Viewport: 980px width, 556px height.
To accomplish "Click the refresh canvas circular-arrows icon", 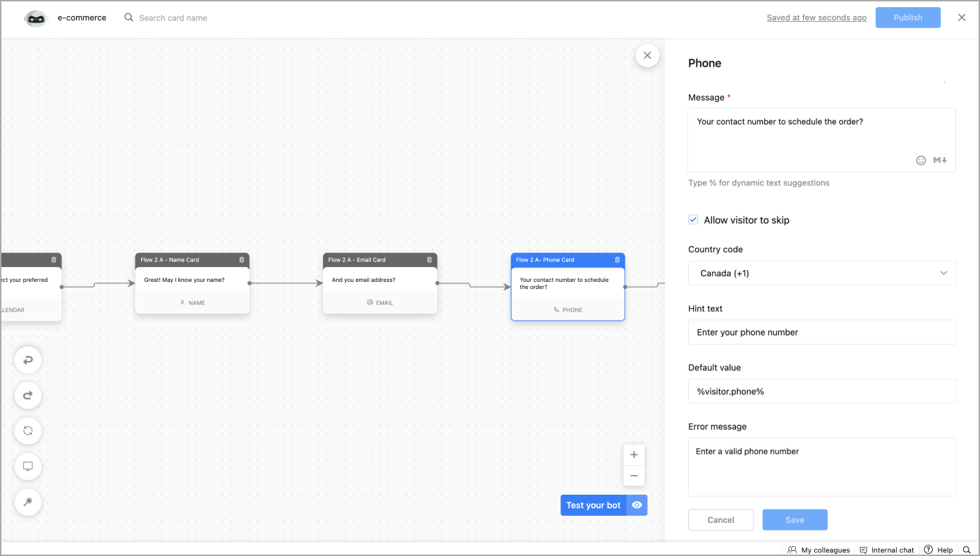I will click(x=28, y=431).
